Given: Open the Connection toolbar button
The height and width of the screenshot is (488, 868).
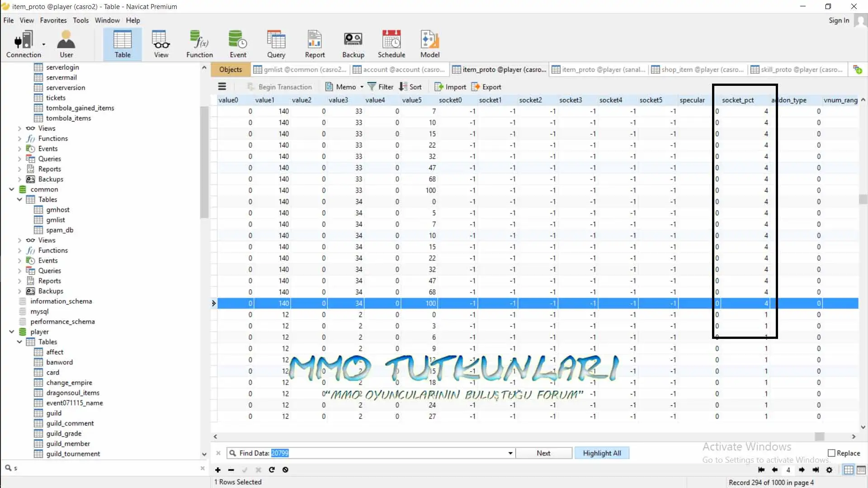Looking at the screenshot, I should (24, 44).
